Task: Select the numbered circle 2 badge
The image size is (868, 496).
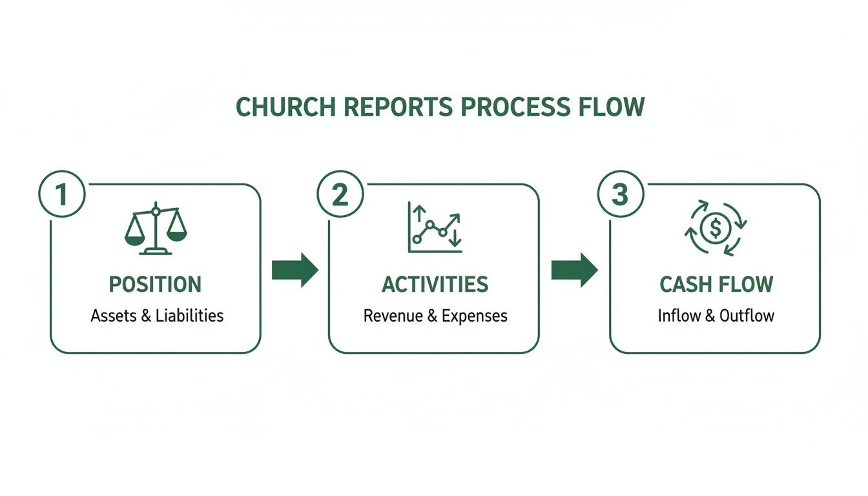Action: (340, 192)
